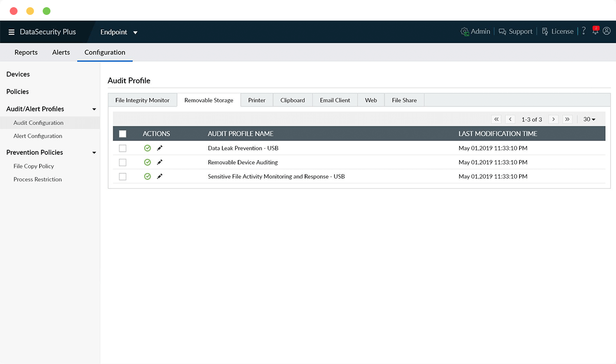Click the License icon
The image size is (616, 364).
tap(545, 31)
